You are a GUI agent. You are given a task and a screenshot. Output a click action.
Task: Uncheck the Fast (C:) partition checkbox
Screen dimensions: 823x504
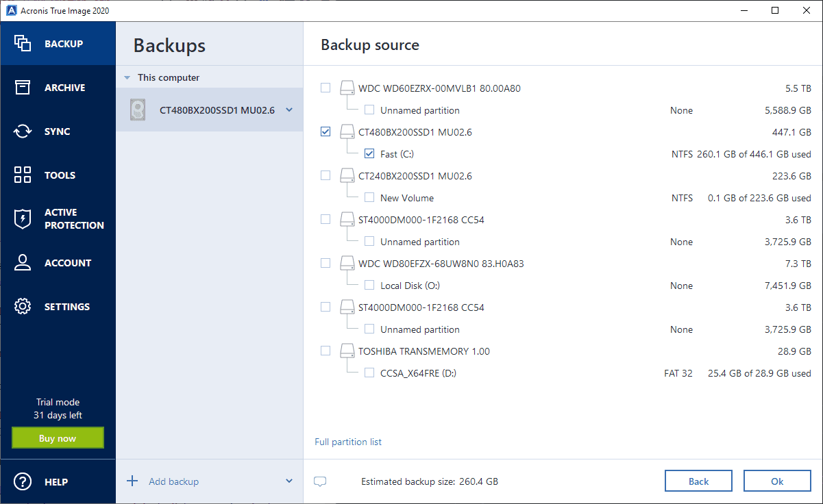point(369,153)
